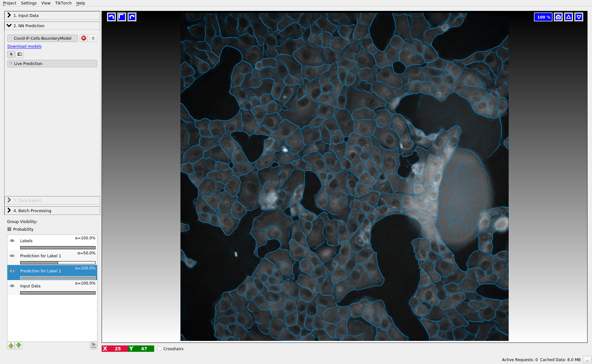Viewport: 592px width, 364px height.
Task: Open the TikTorch menu
Action: 63,3
